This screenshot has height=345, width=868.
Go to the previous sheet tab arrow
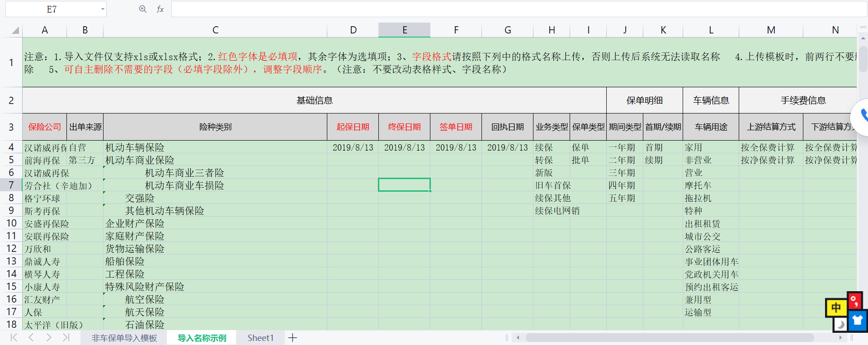click(31, 337)
